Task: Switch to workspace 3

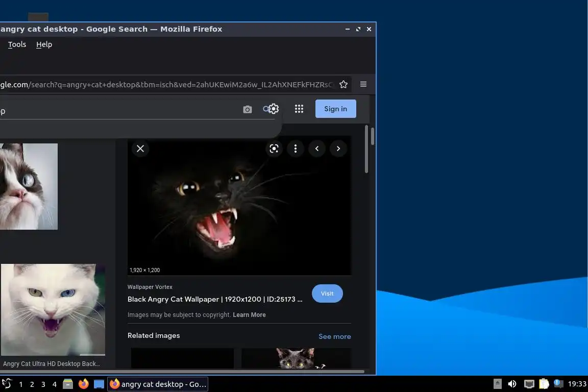Action: click(43, 384)
